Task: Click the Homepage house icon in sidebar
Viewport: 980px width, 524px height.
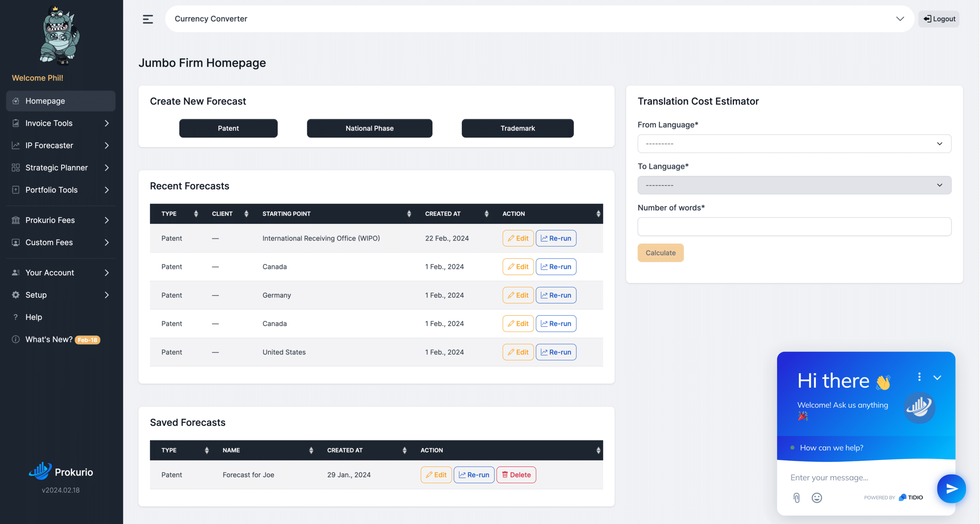Action: (16, 101)
